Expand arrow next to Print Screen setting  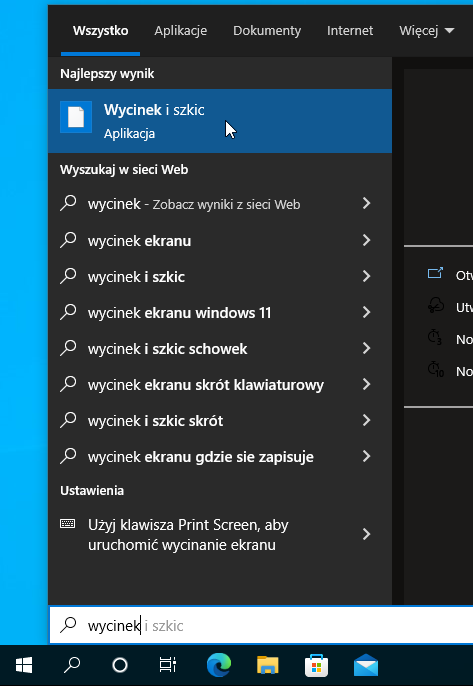(367, 534)
